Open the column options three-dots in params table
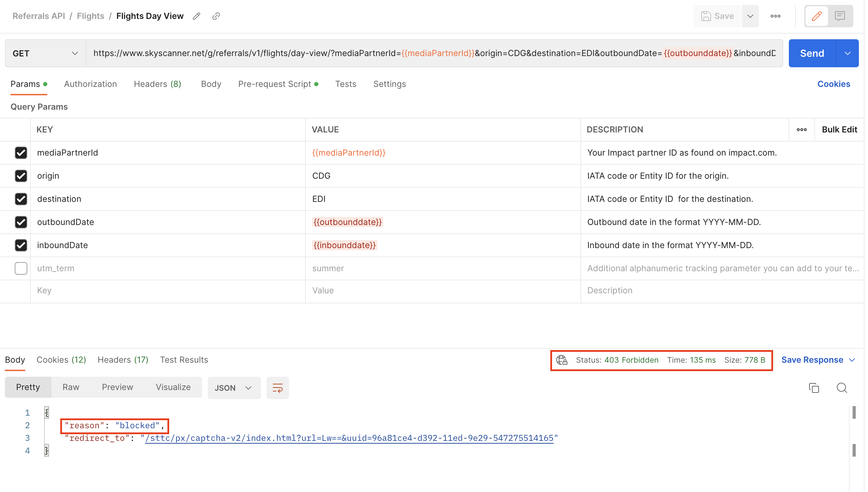 point(802,130)
